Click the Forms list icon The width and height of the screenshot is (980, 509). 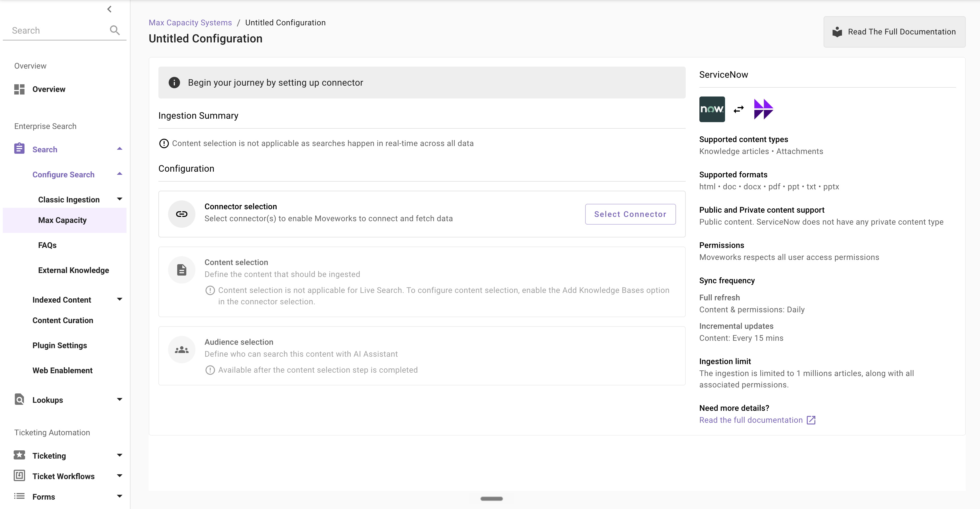click(x=19, y=496)
